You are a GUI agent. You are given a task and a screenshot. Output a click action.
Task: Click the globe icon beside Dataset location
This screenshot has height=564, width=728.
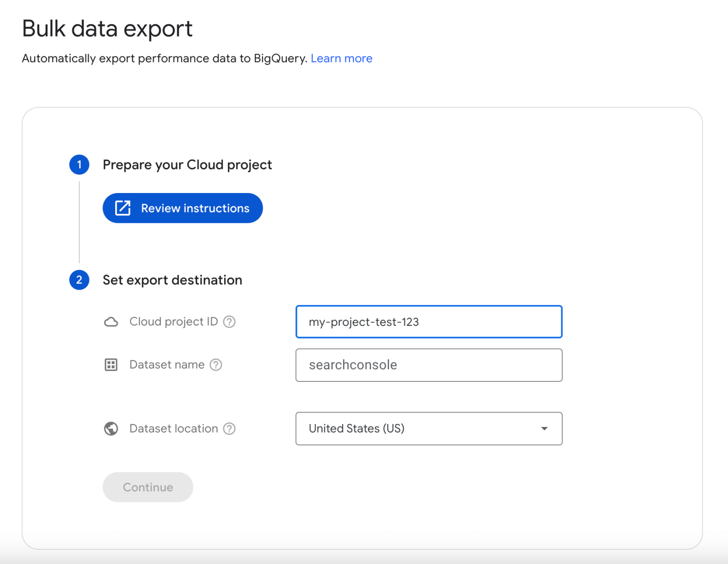pos(110,428)
